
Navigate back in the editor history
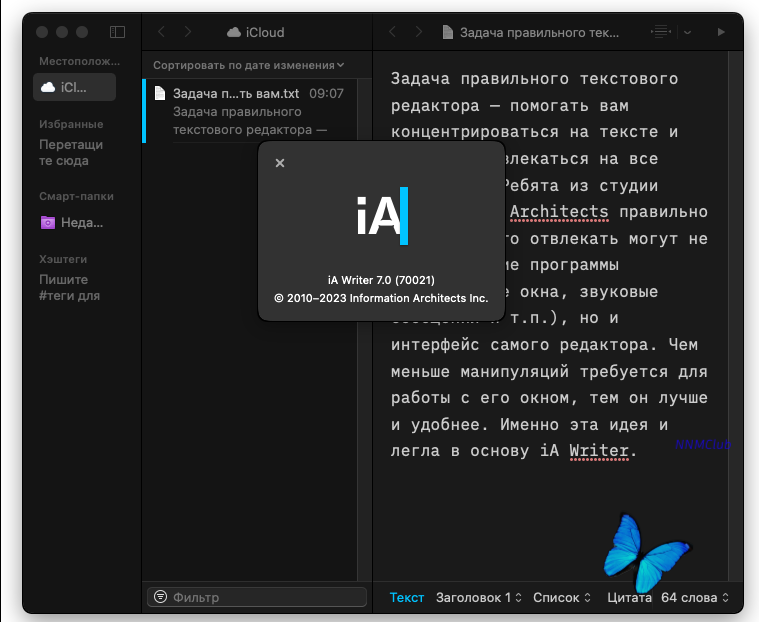[393, 32]
